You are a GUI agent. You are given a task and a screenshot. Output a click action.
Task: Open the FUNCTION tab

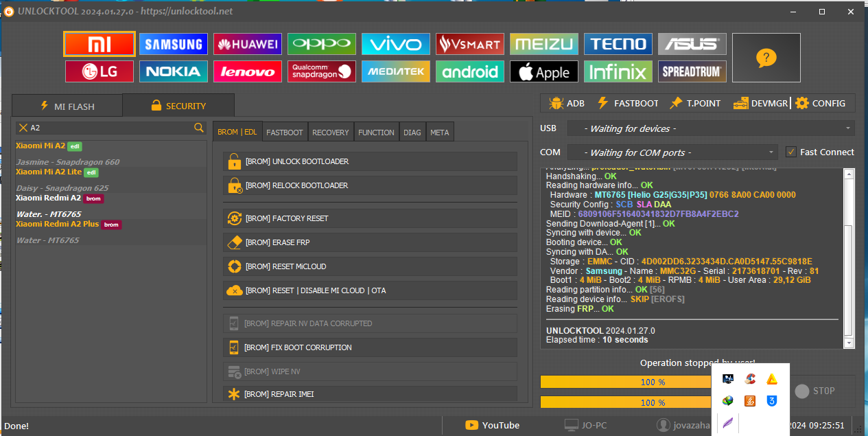pos(377,133)
